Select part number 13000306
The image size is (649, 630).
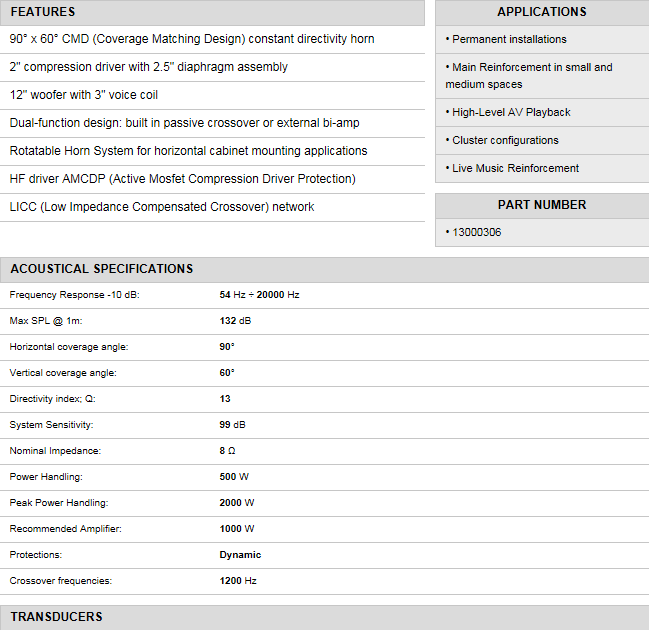click(x=476, y=232)
